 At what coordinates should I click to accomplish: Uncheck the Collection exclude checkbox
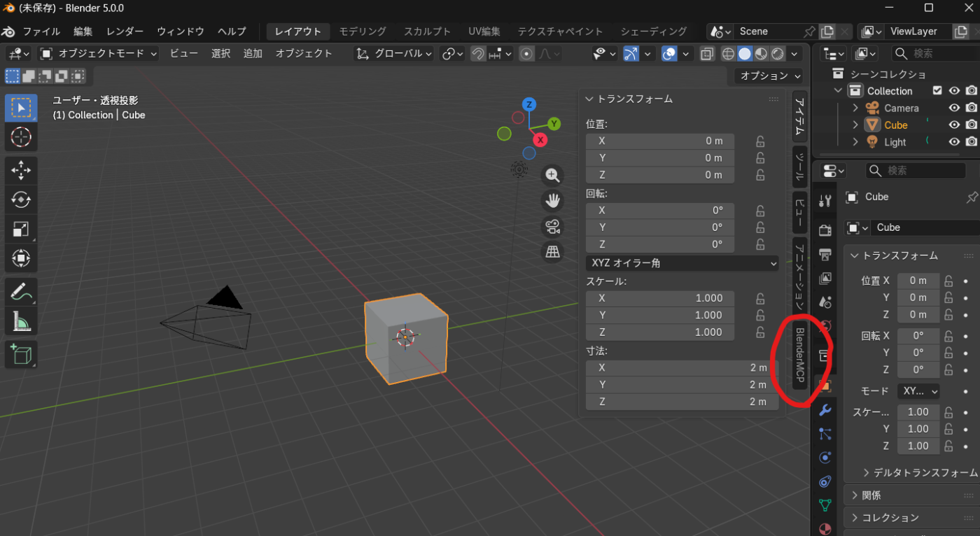point(937,91)
